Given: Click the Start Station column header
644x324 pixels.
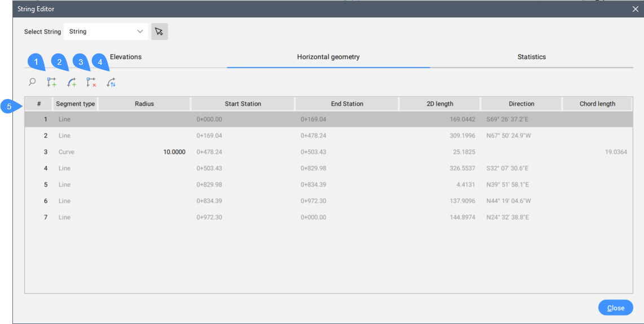Looking at the screenshot, I should [x=242, y=104].
